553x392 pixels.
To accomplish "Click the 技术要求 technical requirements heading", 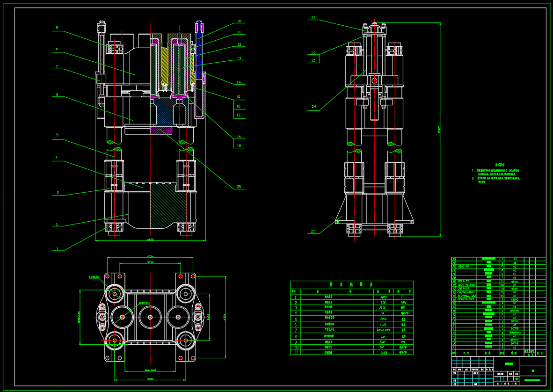I will 500,165.
